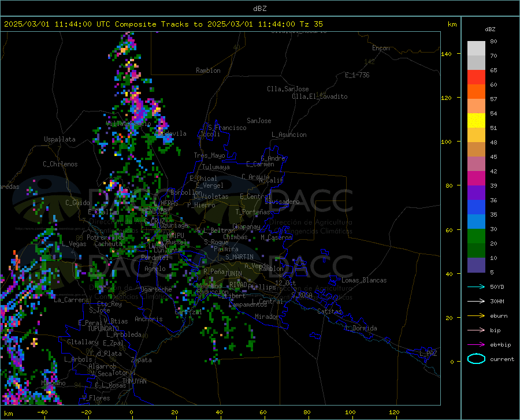This screenshot has width=520, height=420.
Task: Click the pink bip arrow in legend
Action: [476, 330]
